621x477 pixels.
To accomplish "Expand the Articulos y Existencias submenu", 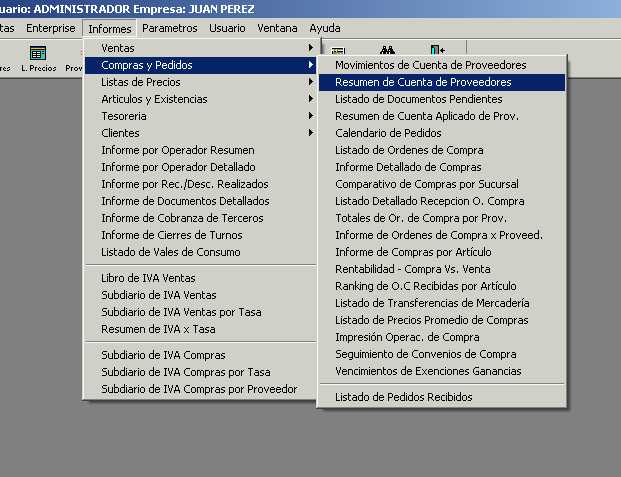I will click(200, 99).
